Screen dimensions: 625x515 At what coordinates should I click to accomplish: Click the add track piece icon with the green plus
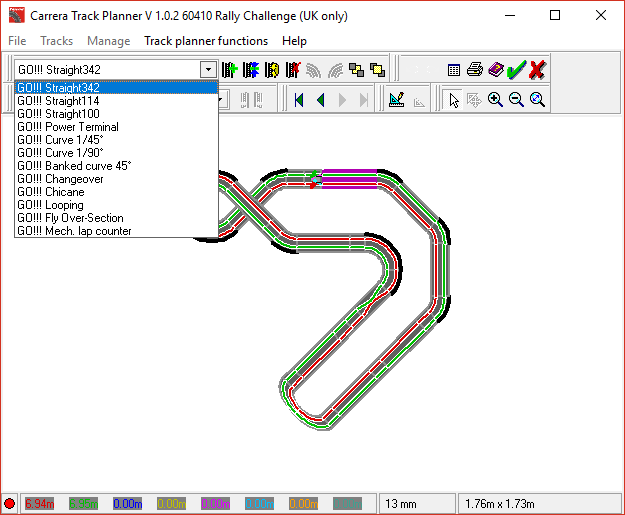pos(230,70)
